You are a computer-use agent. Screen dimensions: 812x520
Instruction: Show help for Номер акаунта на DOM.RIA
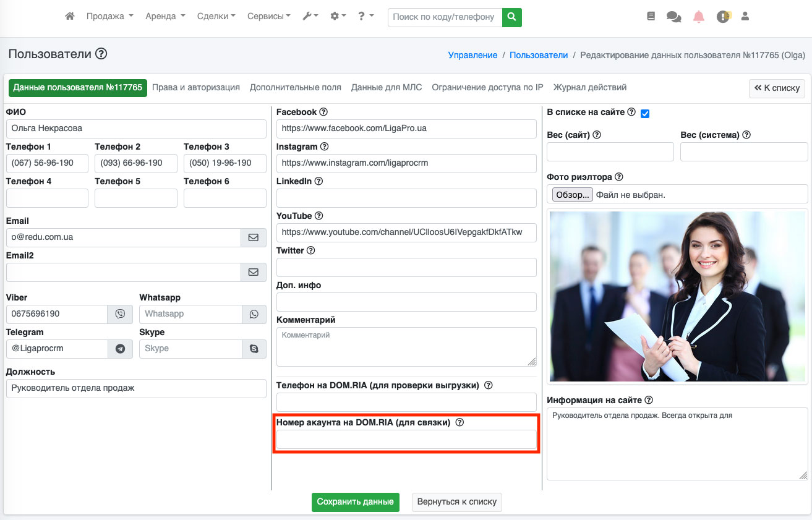(x=459, y=423)
